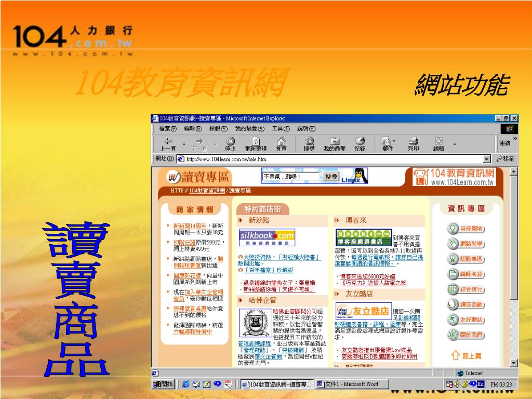Open the 說明(H) menu
Viewport: 532px width, 399px height.
(306, 129)
